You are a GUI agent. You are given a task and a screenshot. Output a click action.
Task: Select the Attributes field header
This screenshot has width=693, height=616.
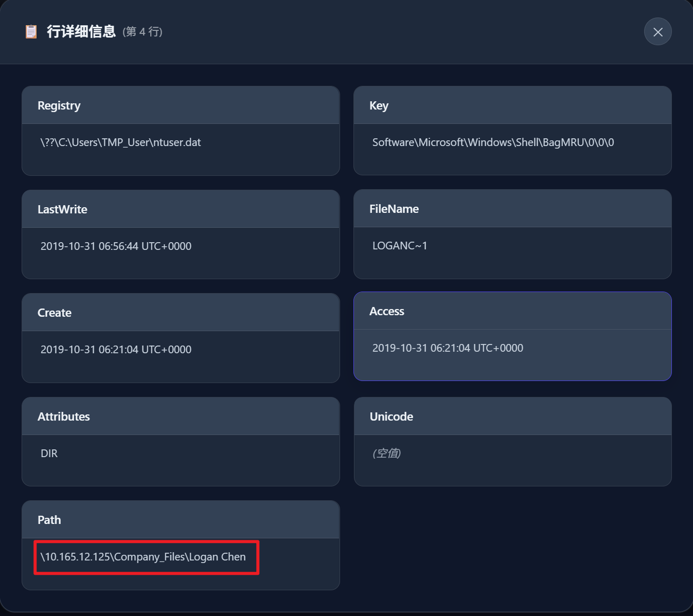(64, 416)
